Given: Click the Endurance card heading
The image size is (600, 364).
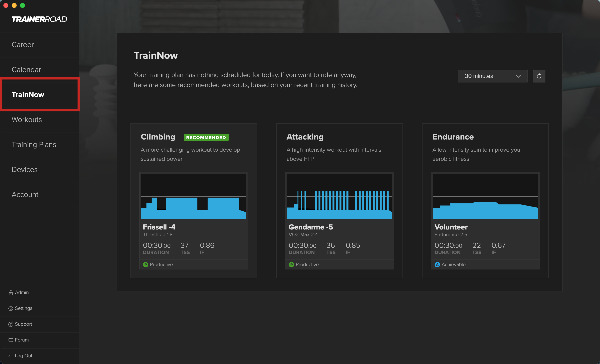Looking at the screenshot, I should pyautogui.click(x=453, y=137).
